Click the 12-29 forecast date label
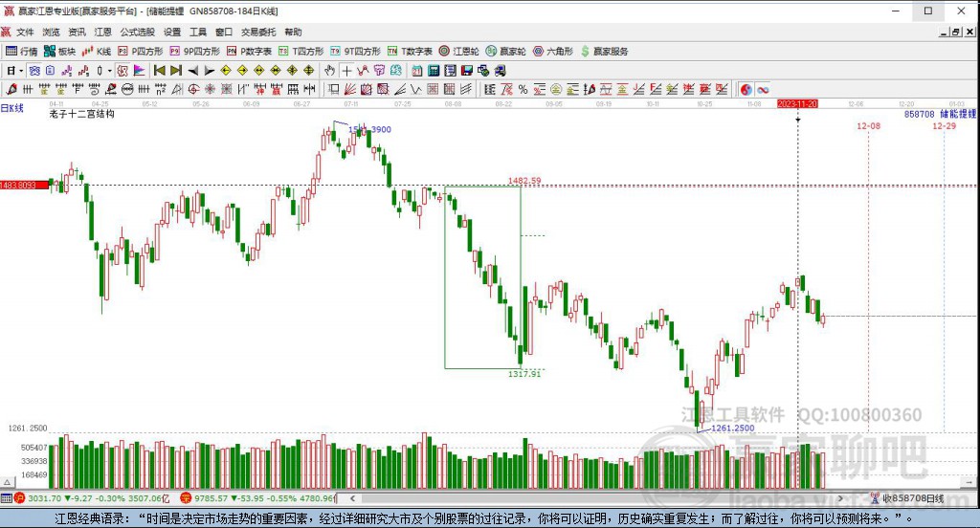This screenshot has height=528, width=980. pyautogui.click(x=944, y=125)
